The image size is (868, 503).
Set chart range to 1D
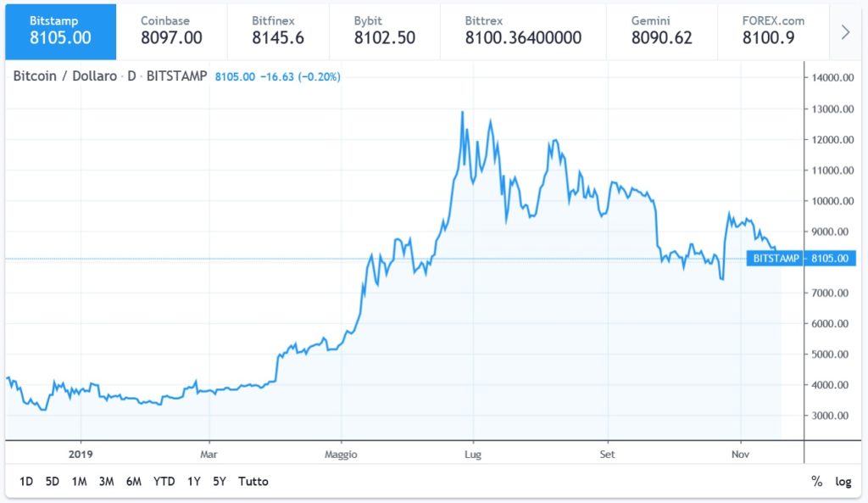pos(26,481)
